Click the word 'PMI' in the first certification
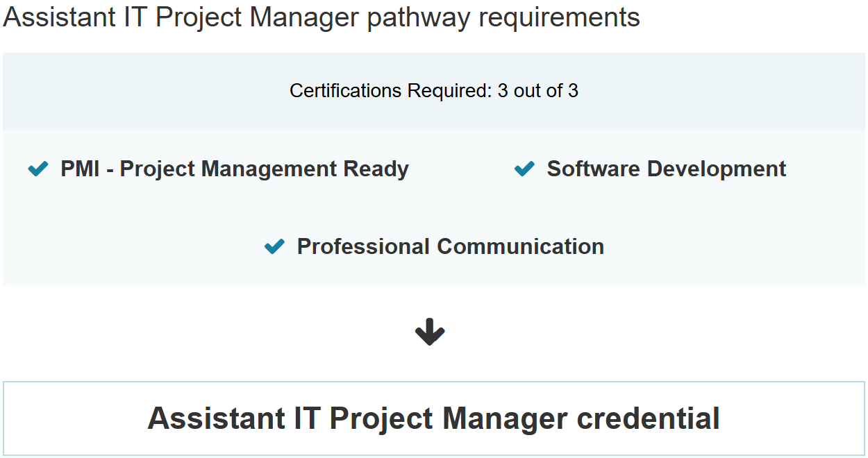Screen dimensions: 868x458 click(x=80, y=169)
